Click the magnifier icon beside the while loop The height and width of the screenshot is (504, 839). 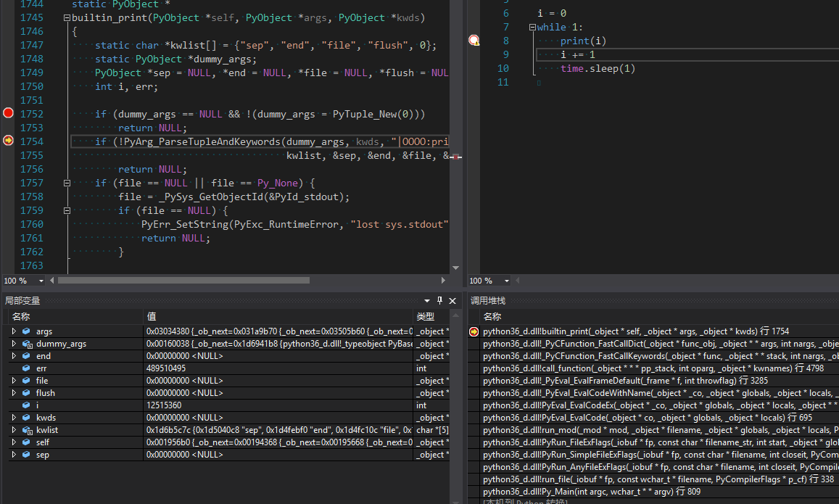pos(475,40)
